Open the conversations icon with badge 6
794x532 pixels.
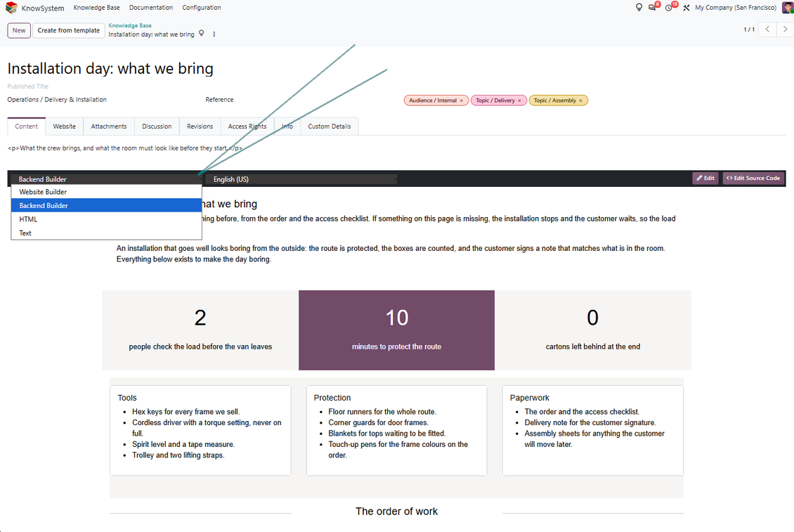(653, 7)
